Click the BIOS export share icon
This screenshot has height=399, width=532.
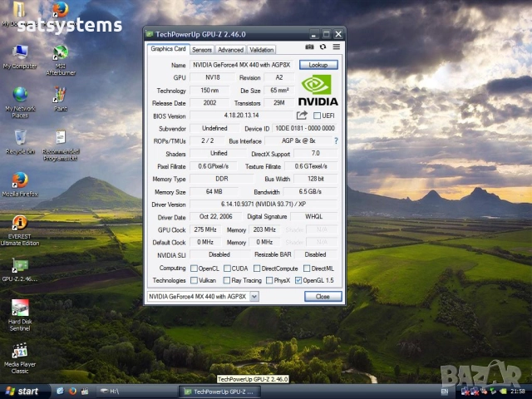(302, 116)
